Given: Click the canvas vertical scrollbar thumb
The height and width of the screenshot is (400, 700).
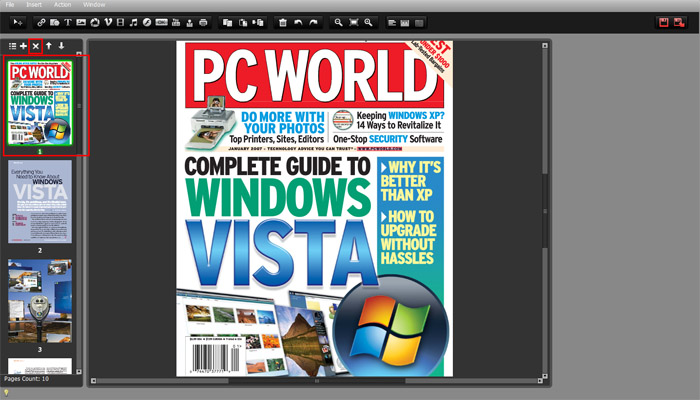Looking at the screenshot, I should (545, 211).
